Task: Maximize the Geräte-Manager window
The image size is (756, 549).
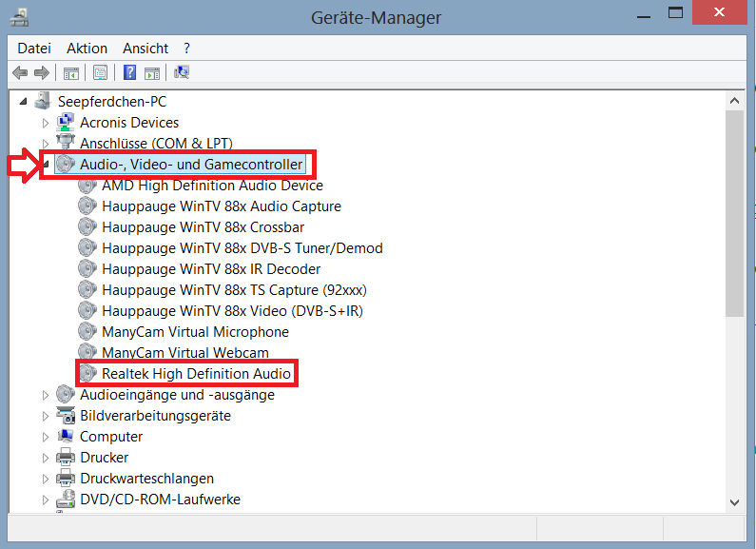Action: (675, 13)
